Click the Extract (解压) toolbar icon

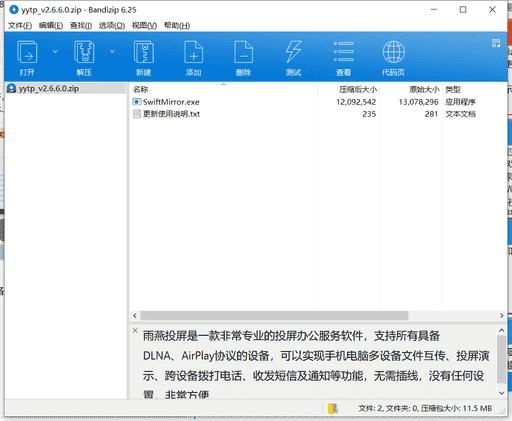(84, 52)
